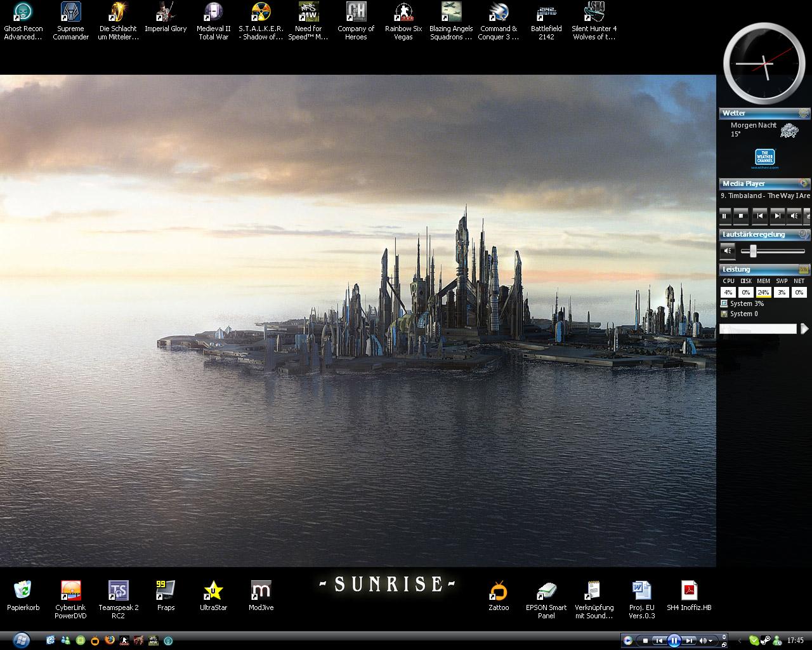Click the CPU 4% usage value
Image resolution: width=812 pixels, height=650 pixels.
coord(728,293)
